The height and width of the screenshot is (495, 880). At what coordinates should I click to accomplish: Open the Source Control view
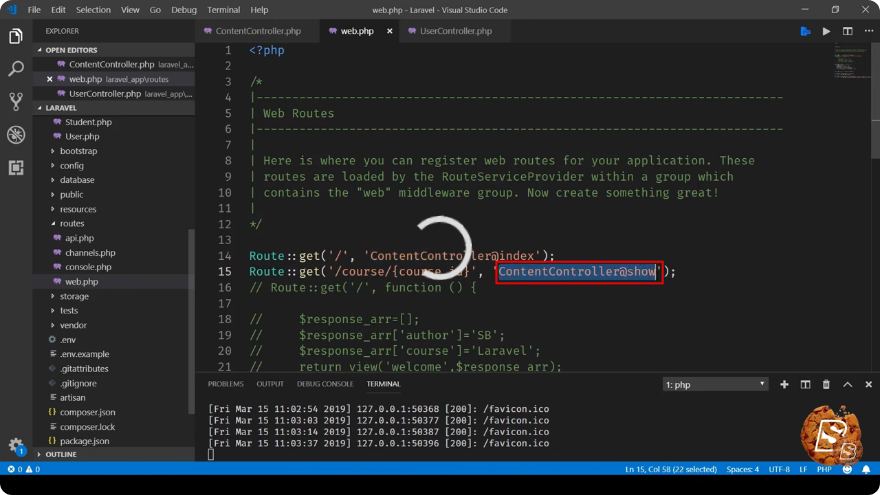pos(16,102)
